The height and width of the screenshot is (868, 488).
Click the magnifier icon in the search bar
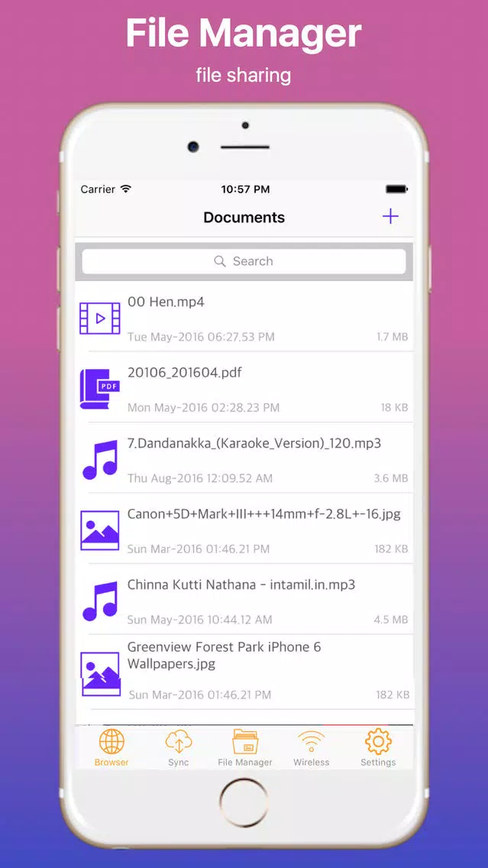pyautogui.click(x=220, y=261)
